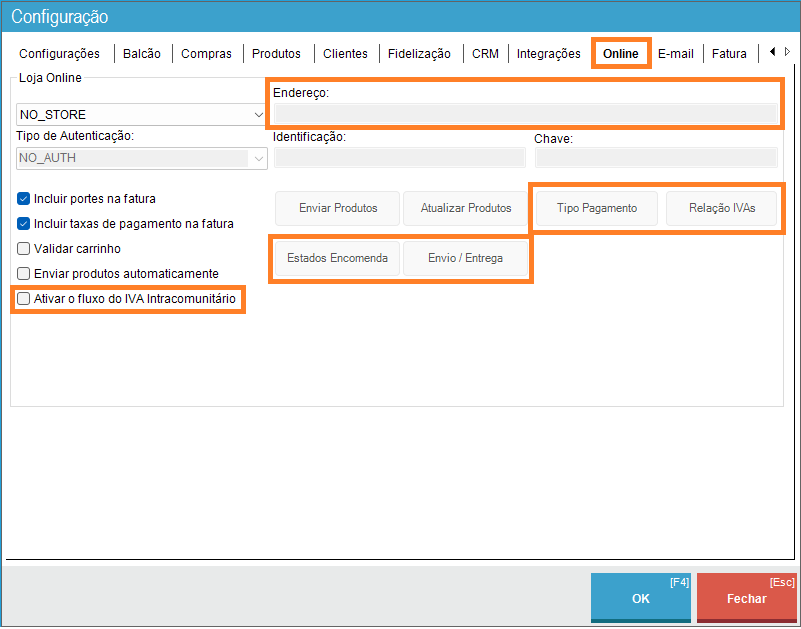
Task: Click the Relação IVAs button
Action: click(x=721, y=208)
